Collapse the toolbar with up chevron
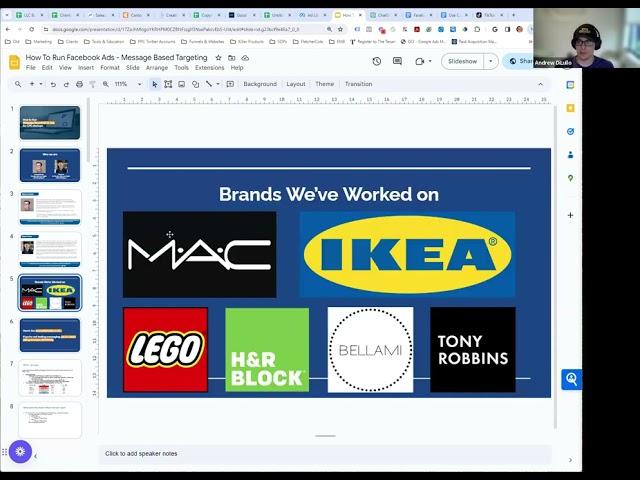This screenshot has height=480, width=640. point(540,84)
